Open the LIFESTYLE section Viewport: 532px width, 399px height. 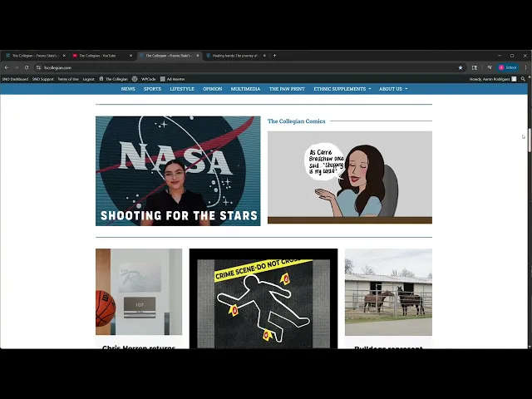tap(182, 89)
